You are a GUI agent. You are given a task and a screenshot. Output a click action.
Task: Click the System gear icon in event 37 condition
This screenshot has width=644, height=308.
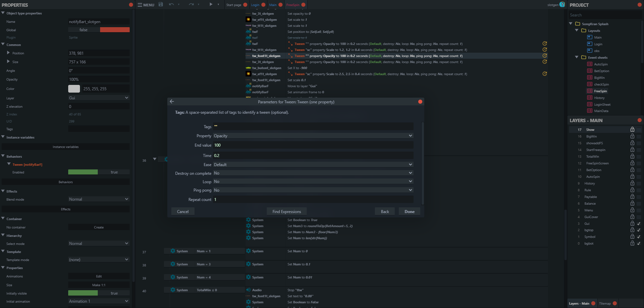coord(173,251)
